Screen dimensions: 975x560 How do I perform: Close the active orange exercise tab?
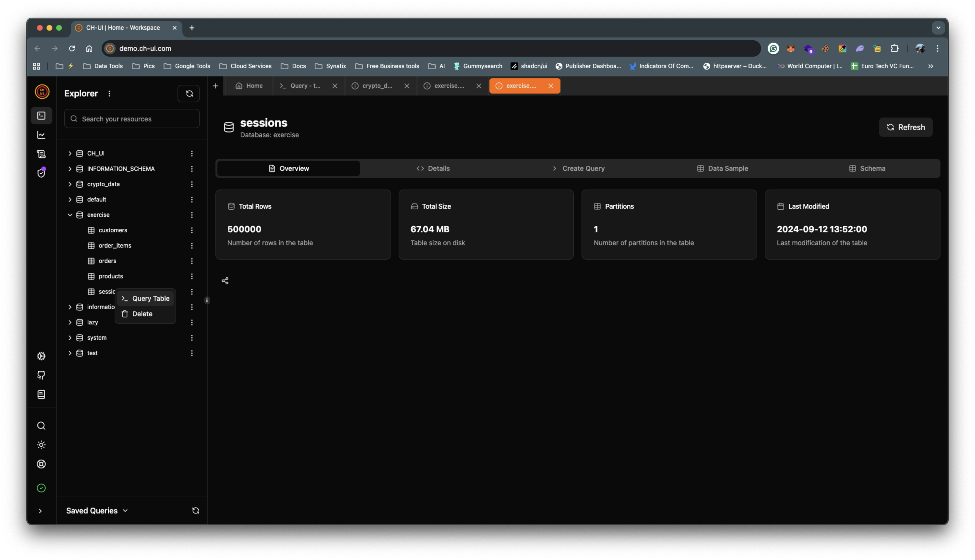(551, 86)
